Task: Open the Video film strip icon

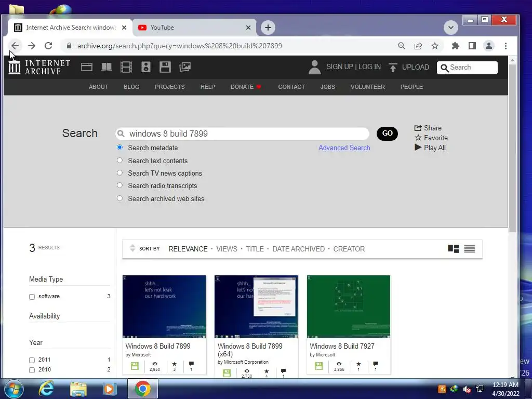Action: (126, 67)
